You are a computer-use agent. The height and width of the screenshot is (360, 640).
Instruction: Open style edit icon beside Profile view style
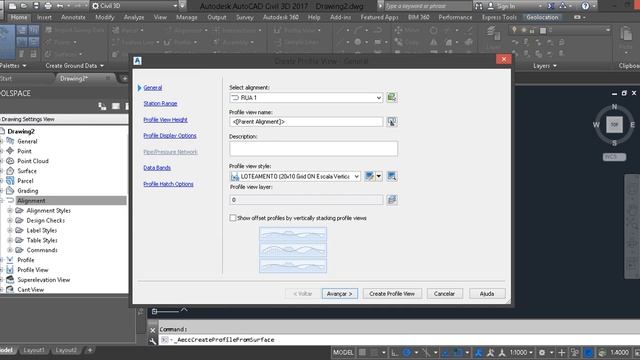369,176
